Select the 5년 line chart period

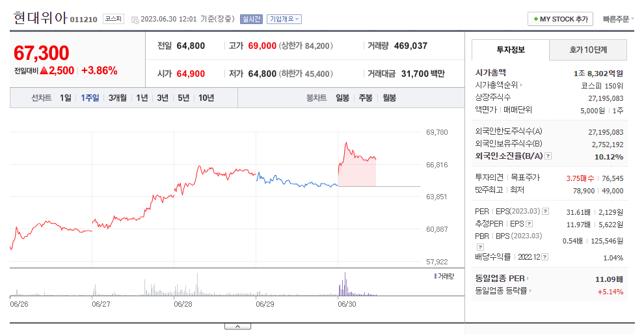[183, 98]
